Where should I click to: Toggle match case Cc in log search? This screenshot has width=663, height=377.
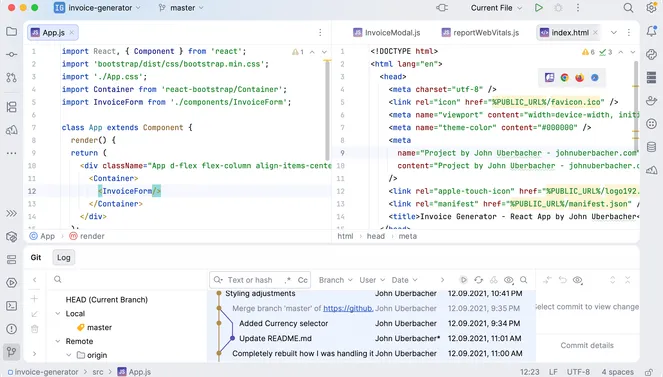tap(303, 280)
